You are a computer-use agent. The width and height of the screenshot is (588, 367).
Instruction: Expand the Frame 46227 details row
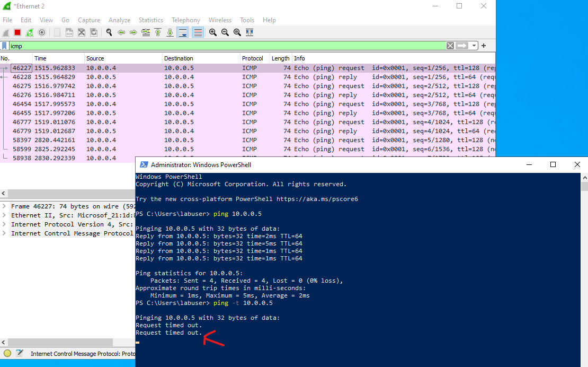[x=4, y=206]
